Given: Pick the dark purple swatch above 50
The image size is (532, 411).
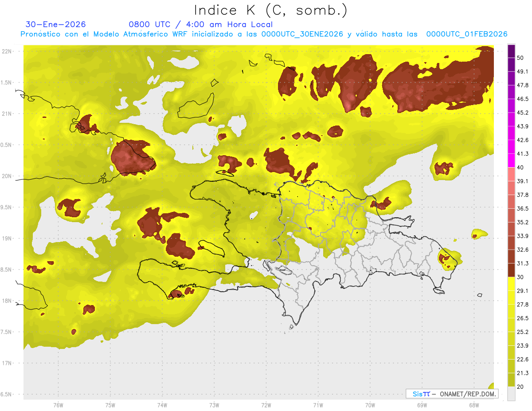Looking at the screenshot, I should pyautogui.click(x=511, y=51).
